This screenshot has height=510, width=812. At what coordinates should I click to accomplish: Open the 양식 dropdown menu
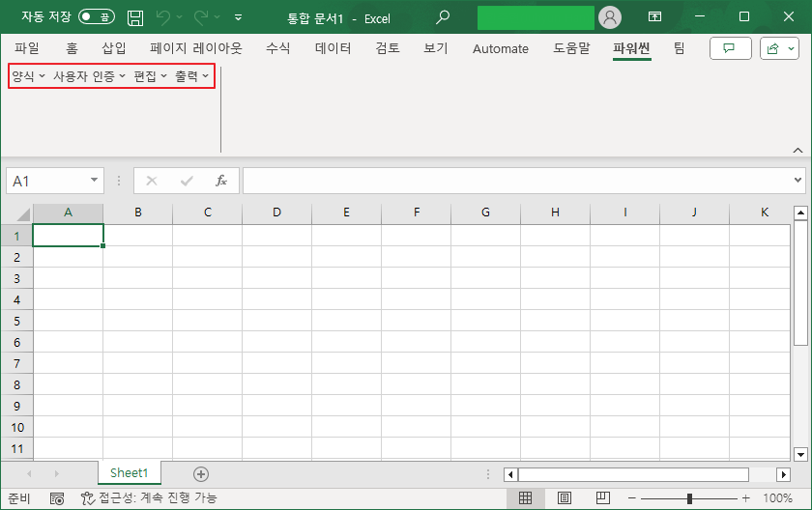(28, 76)
